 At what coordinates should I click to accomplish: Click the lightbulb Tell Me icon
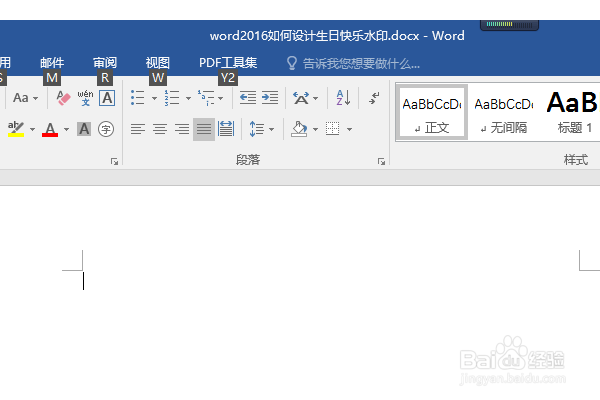click(x=292, y=63)
